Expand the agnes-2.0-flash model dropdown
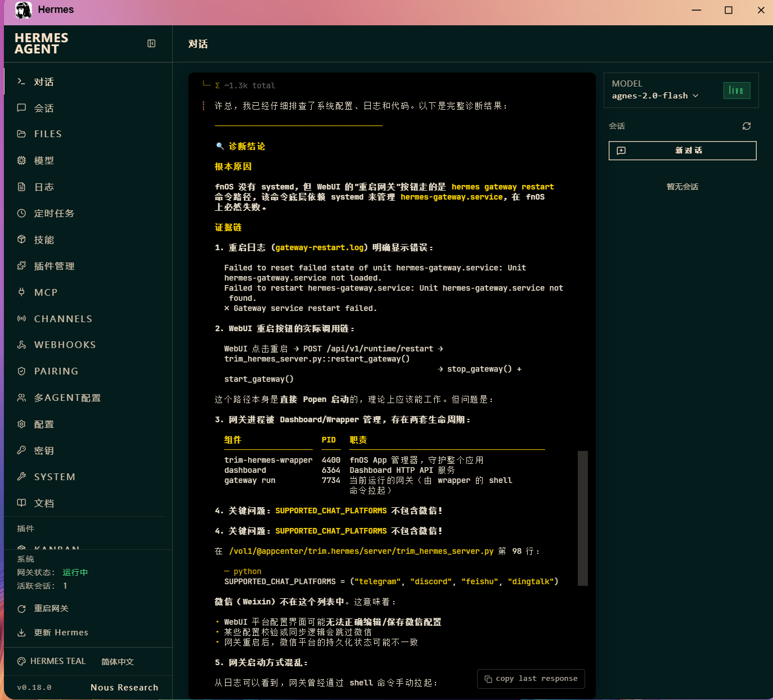Screen dimensions: 773x700 tap(655, 96)
